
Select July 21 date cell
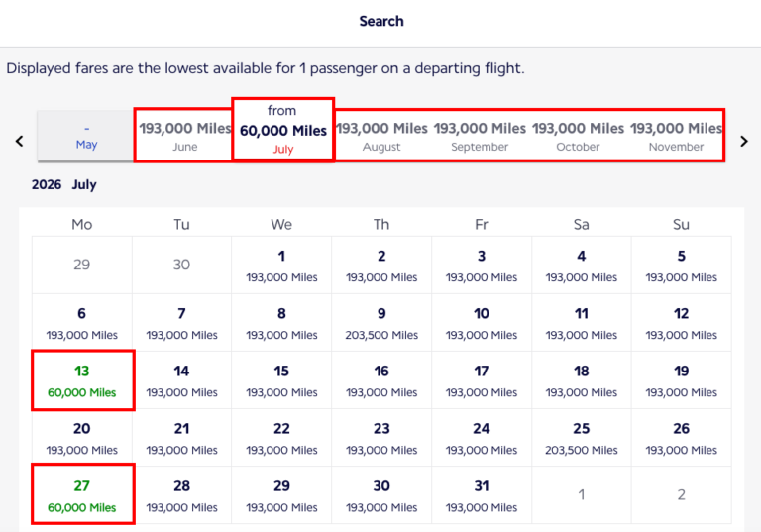click(182, 438)
